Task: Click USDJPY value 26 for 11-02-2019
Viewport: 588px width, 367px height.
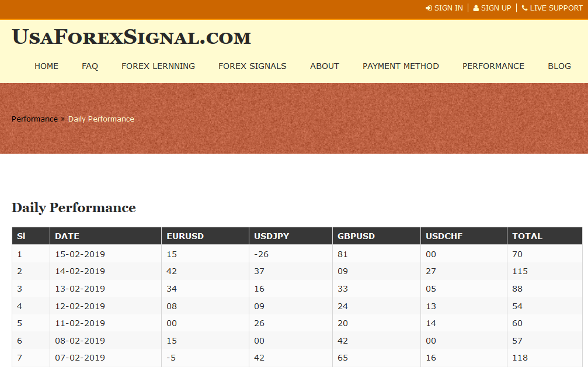Action: coord(259,324)
